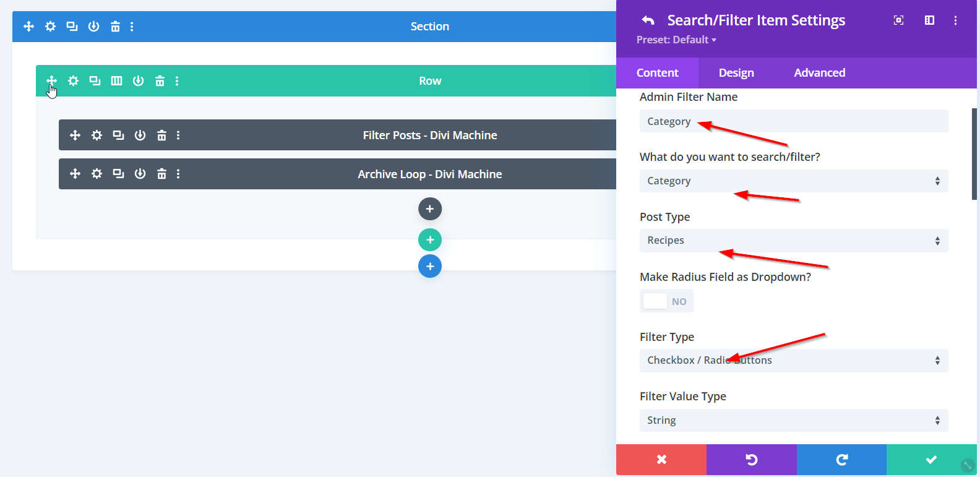Go back using the settings panel arrow
Screen dimensions: 980x477
(x=648, y=20)
